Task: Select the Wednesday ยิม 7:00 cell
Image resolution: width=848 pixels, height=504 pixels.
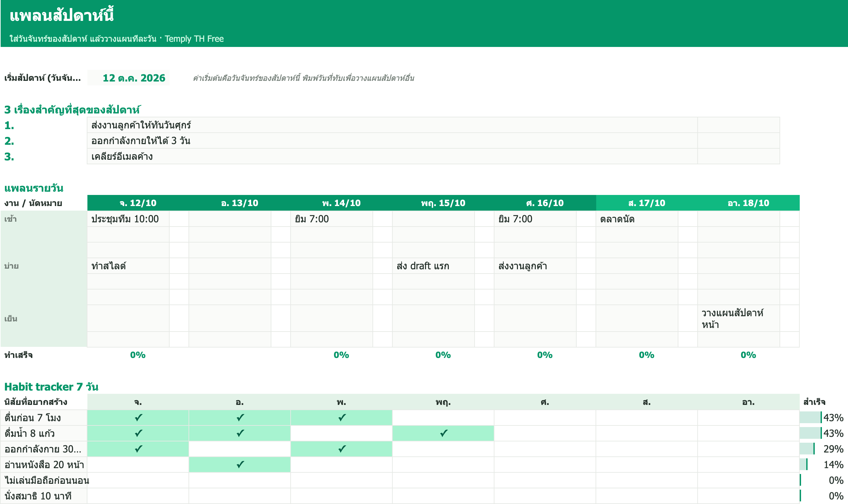Action: (x=332, y=219)
